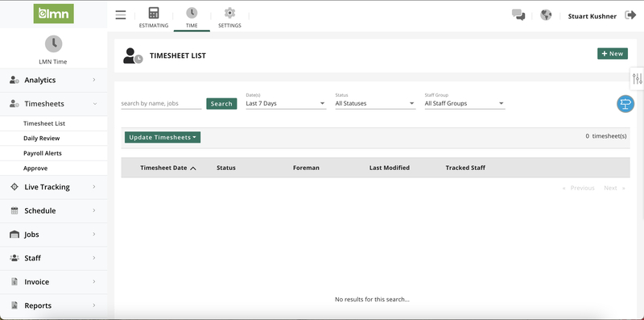Click the LMN Time label

pos(53,62)
